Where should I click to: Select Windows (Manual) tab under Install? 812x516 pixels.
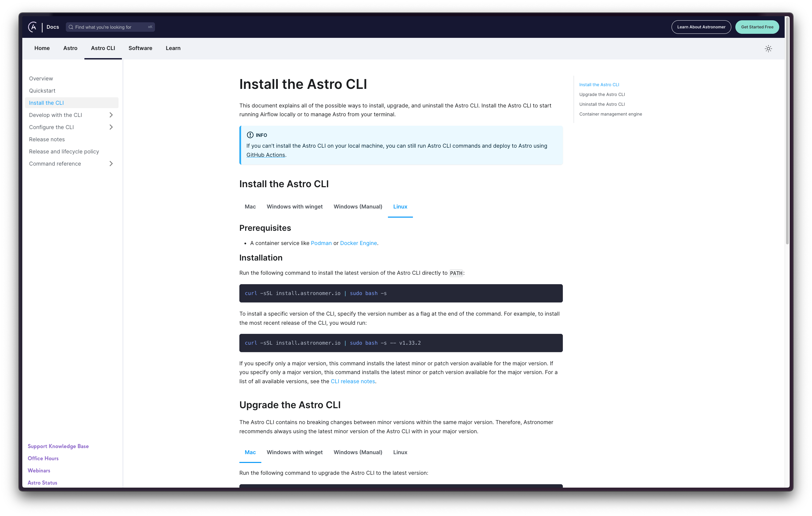(358, 207)
